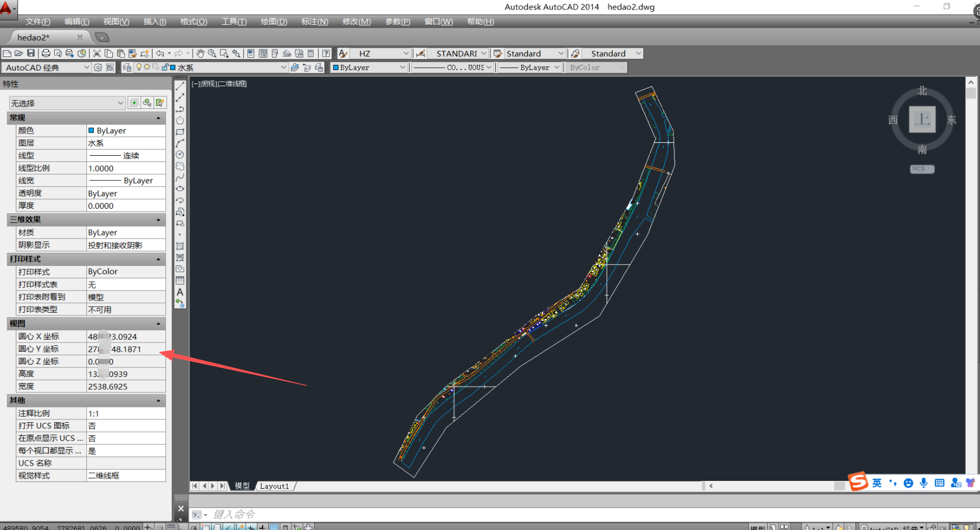Select the Spline curve tool
This screenshot has width=980, height=530.
pos(180,178)
